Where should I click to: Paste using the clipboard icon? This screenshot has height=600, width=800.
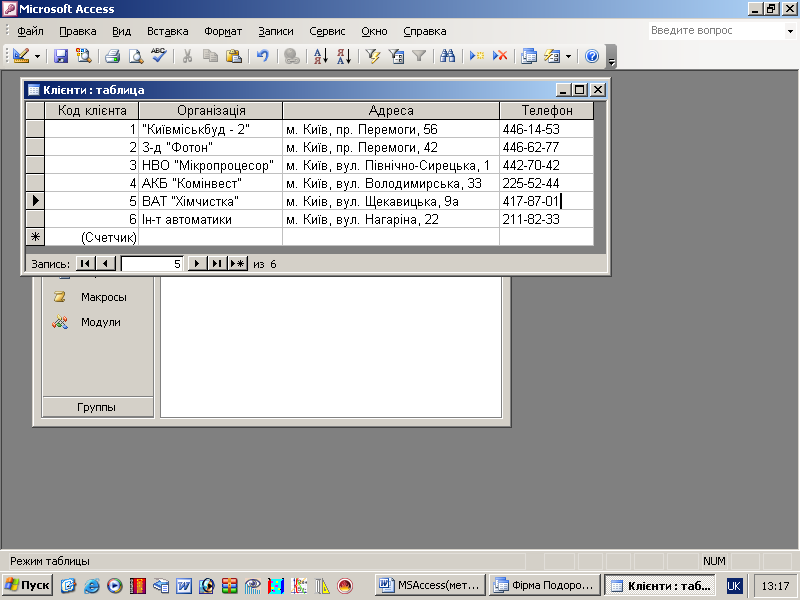point(234,56)
